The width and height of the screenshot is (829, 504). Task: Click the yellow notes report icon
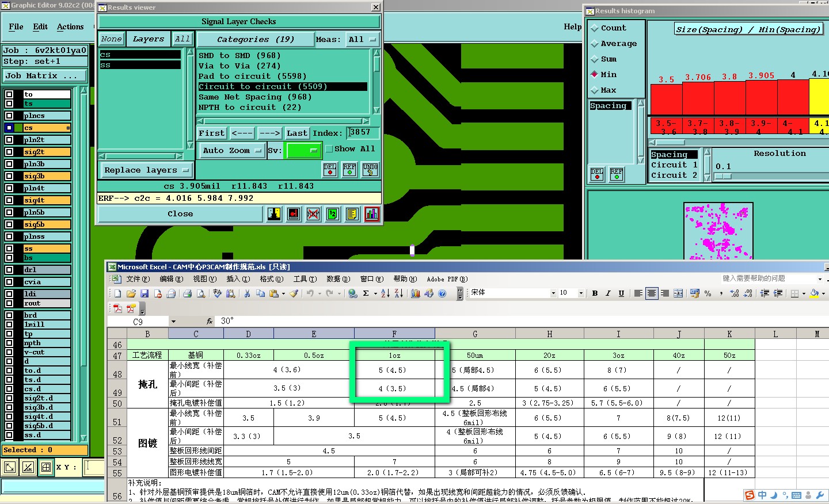352,214
